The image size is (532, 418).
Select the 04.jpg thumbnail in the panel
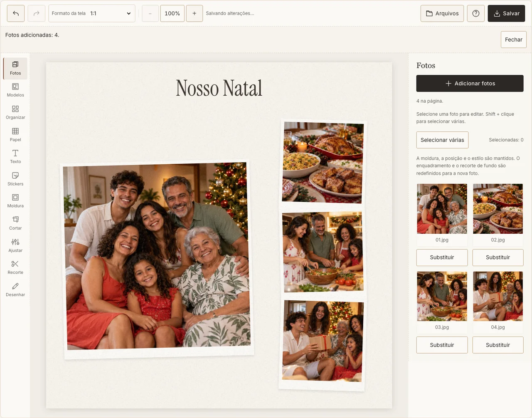pyautogui.click(x=498, y=296)
